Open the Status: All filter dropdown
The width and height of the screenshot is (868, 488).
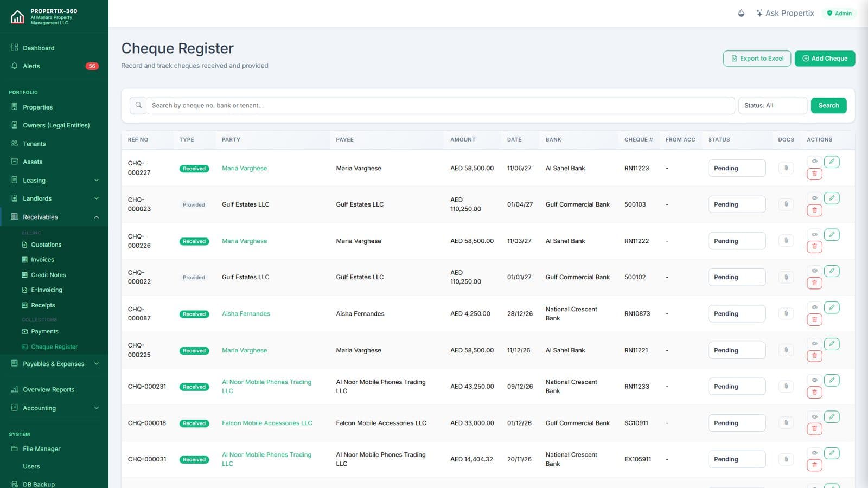(773, 105)
